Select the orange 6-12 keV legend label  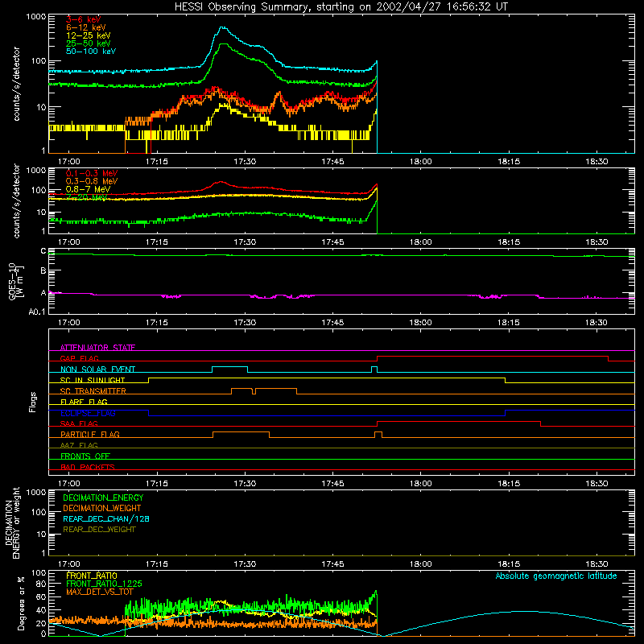pyautogui.click(x=86, y=27)
